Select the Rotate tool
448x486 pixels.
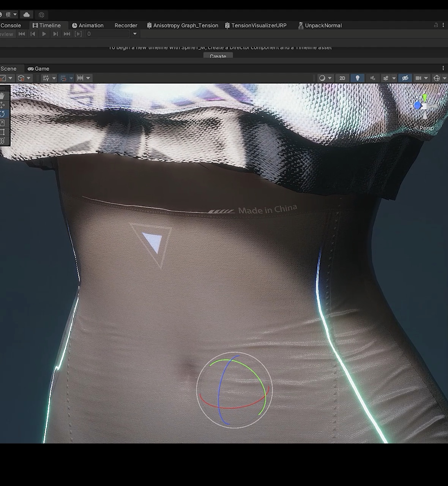pyautogui.click(x=3, y=114)
